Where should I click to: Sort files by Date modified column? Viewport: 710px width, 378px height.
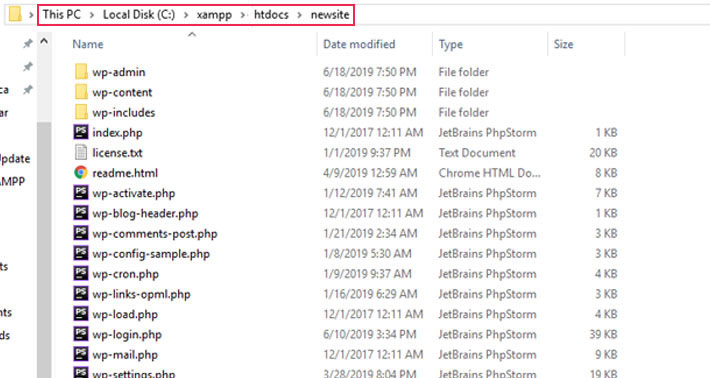pos(359,44)
